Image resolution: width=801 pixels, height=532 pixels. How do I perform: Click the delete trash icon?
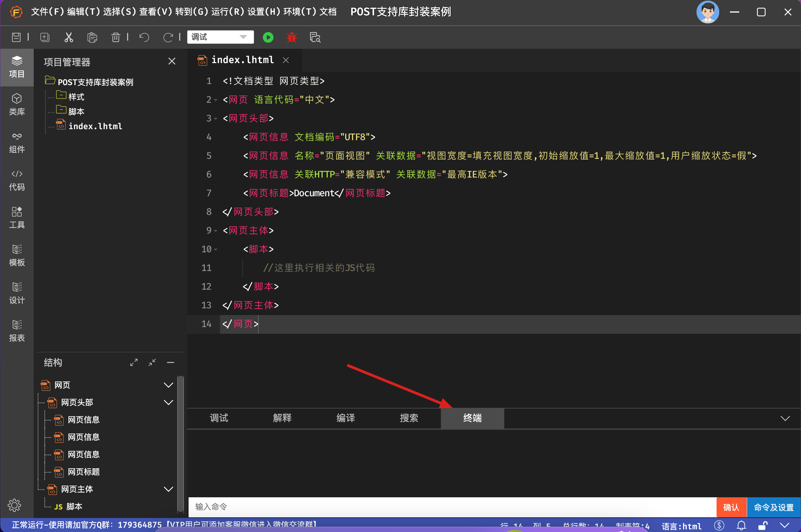pos(115,37)
